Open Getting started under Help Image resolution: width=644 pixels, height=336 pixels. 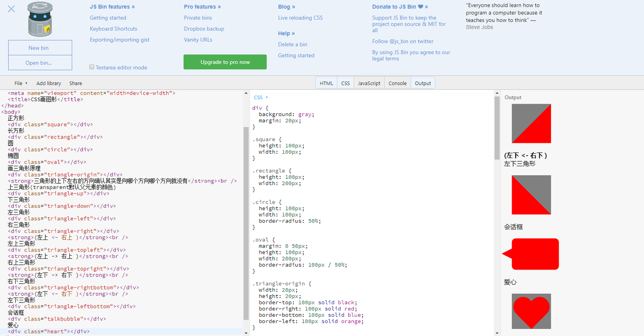pyautogui.click(x=296, y=55)
